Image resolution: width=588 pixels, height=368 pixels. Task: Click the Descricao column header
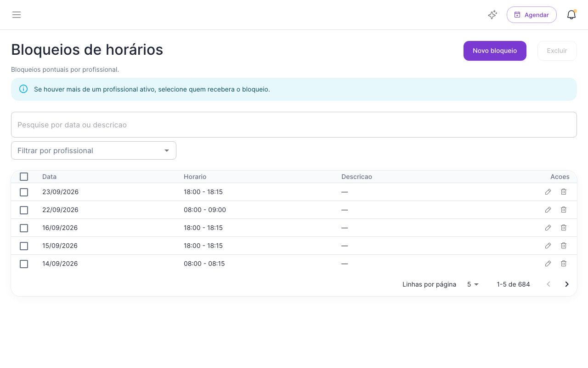point(357,177)
